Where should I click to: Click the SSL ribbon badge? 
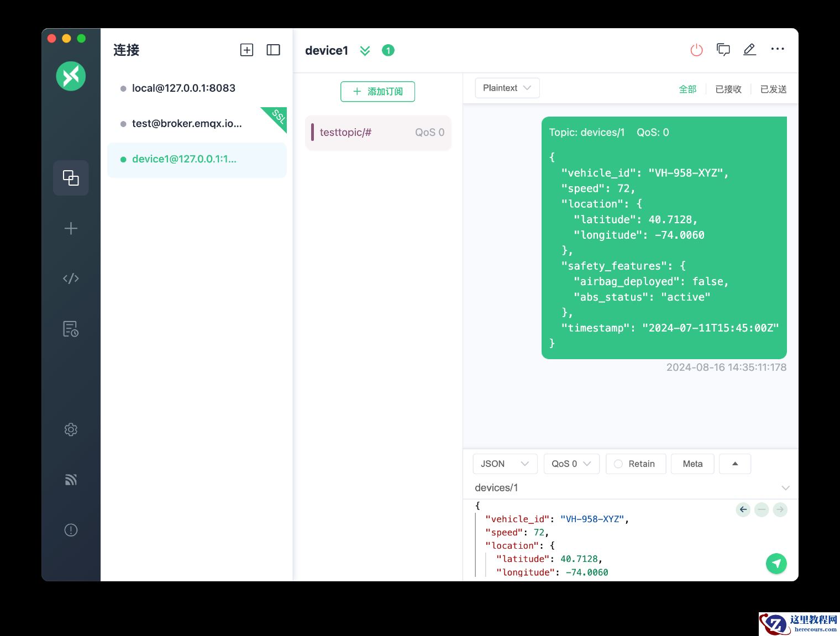pyautogui.click(x=277, y=116)
